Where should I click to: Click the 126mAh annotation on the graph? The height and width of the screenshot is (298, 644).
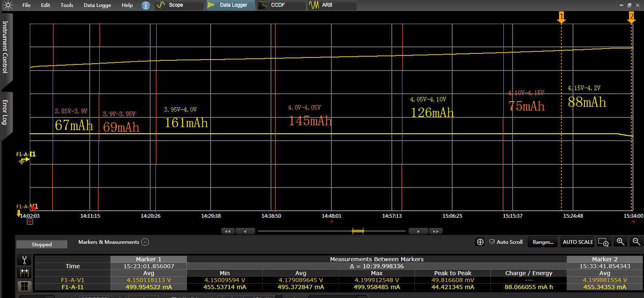432,113
